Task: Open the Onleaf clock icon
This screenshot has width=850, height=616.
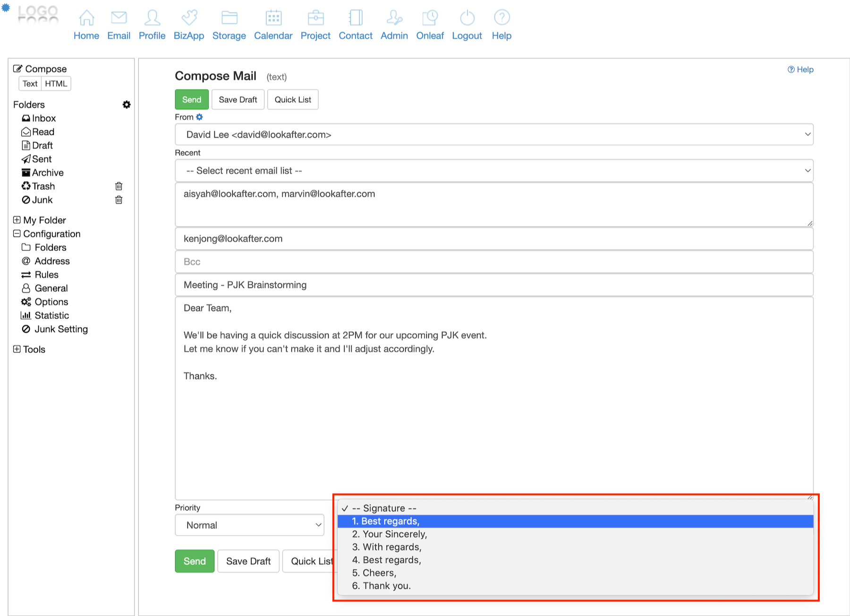Action: coord(430,18)
